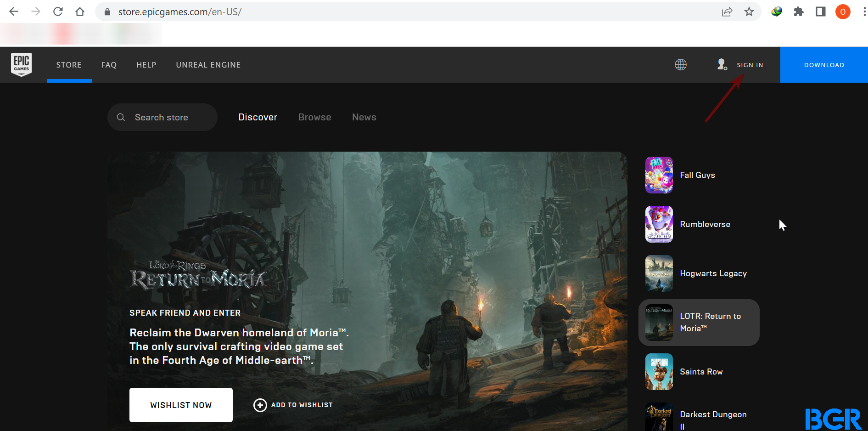Toggle the browser side panel icon

[821, 11]
